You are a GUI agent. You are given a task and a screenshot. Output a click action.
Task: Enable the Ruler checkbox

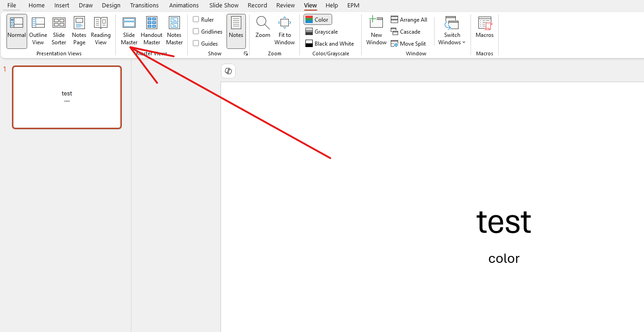(x=196, y=19)
